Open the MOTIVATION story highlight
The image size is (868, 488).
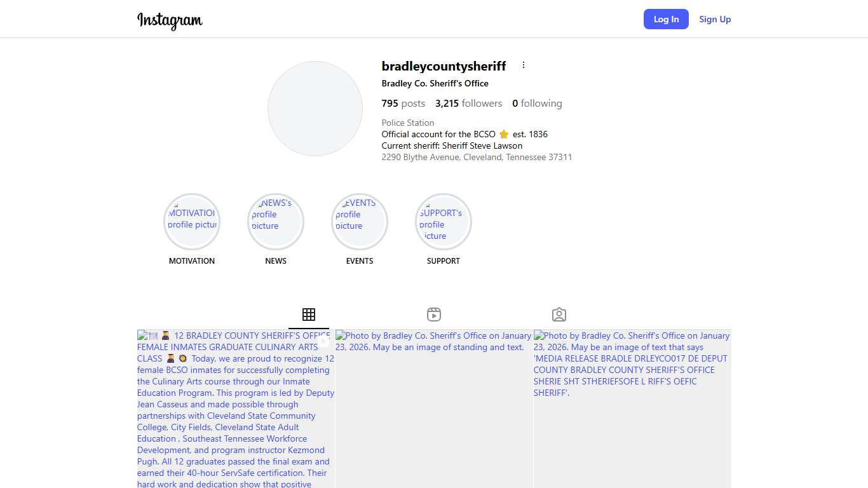click(x=192, y=222)
